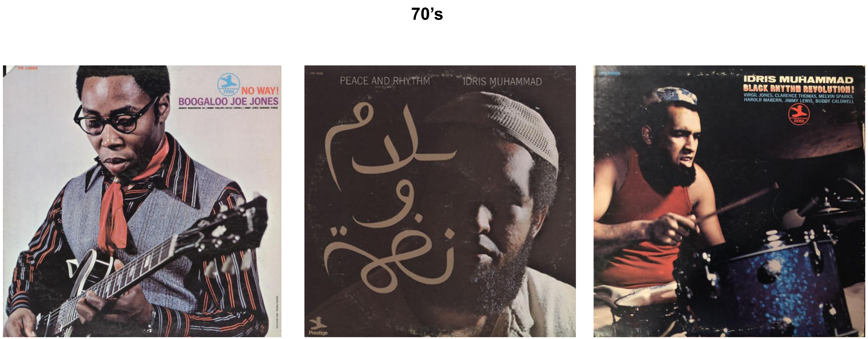
Task: Open the Black Rhythm Revolution album cover
Action: click(729, 201)
